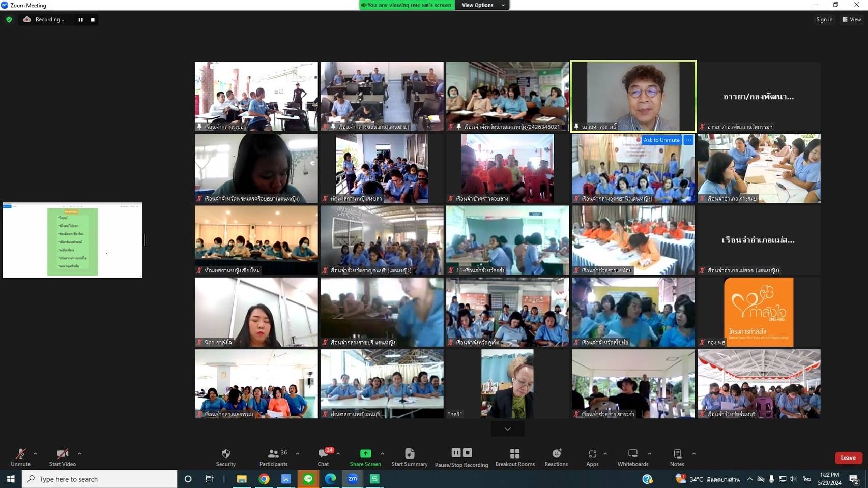Open Breakout Rooms
The width and height of the screenshot is (868, 488).
pyautogui.click(x=515, y=454)
